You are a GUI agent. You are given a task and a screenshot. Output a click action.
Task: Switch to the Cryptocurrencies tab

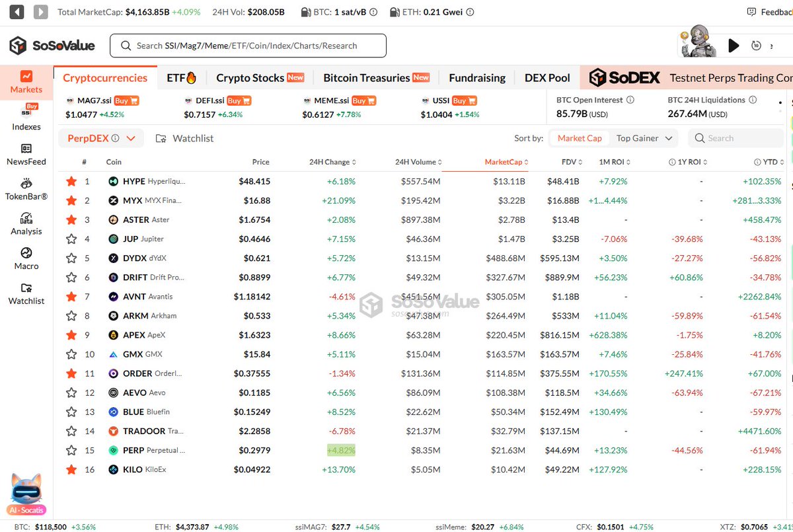coord(105,77)
